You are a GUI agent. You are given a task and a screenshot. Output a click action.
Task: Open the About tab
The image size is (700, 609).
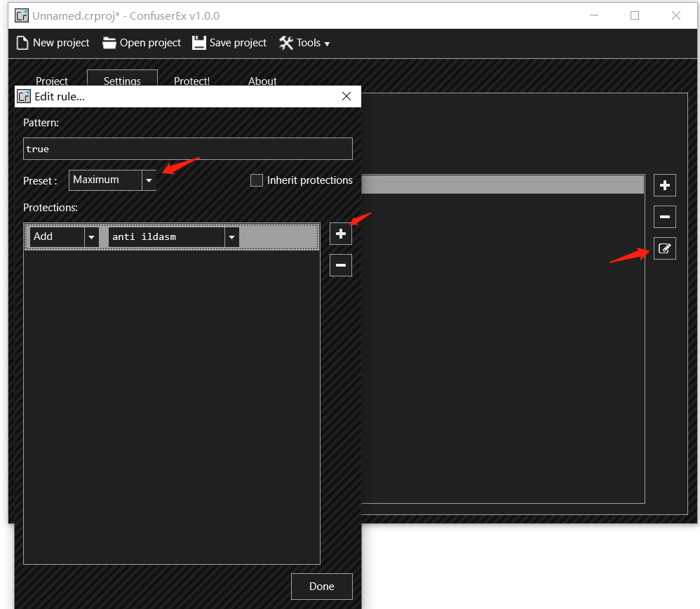coord(262,81)
